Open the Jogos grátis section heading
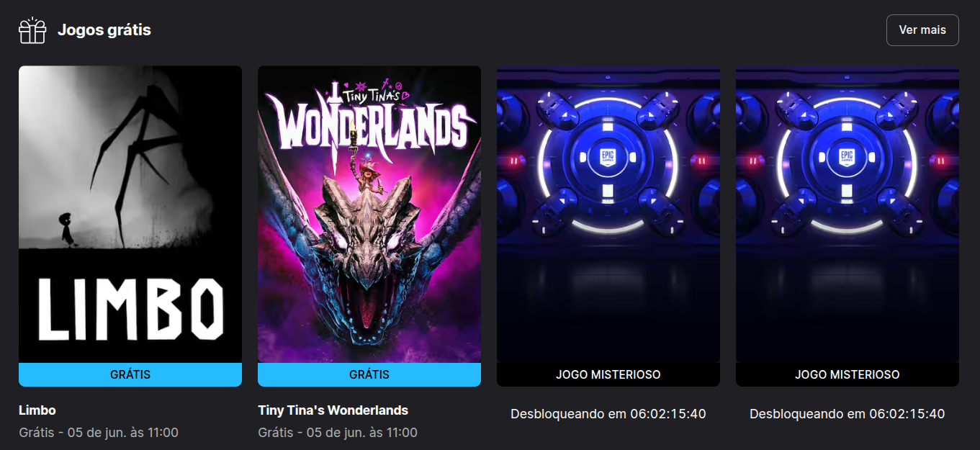 [x=104, y=30]
